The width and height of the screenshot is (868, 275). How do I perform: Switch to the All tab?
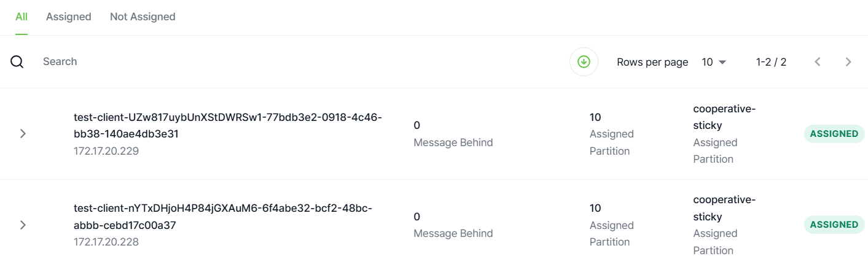pyautogui.click(x=22, y=17)
